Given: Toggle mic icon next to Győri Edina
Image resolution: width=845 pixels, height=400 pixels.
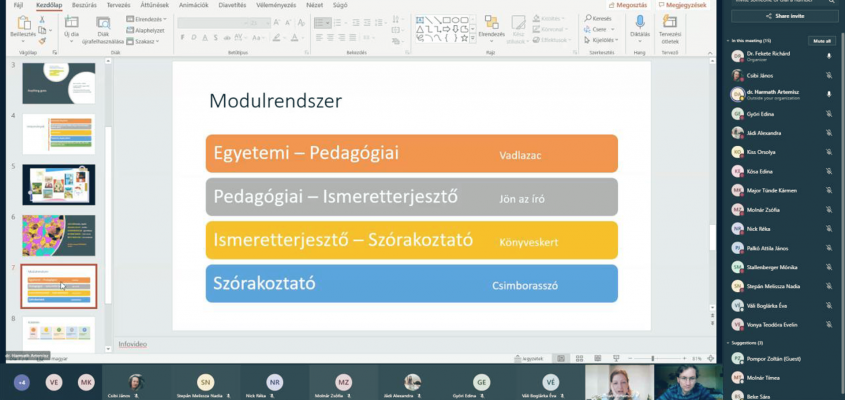Looking at the screenshot, I should [829, 113].
